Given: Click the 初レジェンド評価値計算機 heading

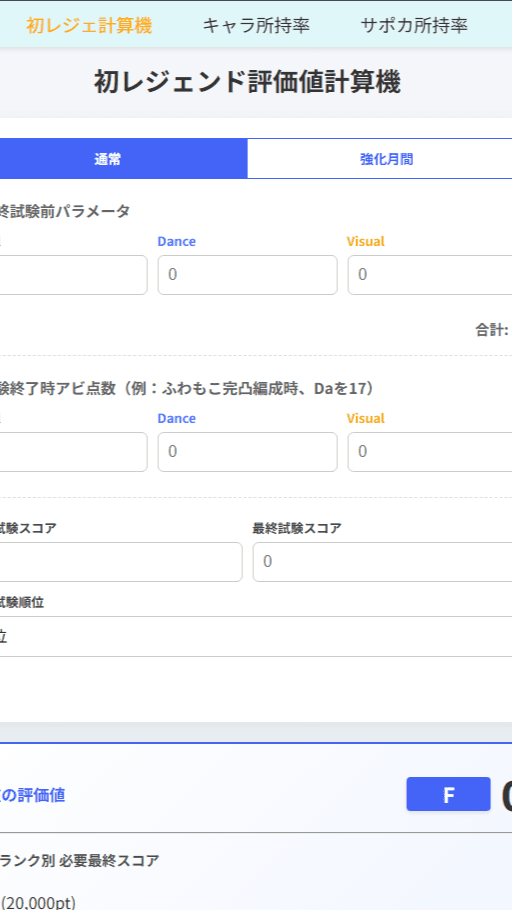Looking at the screenshot, I should [247, 83].
